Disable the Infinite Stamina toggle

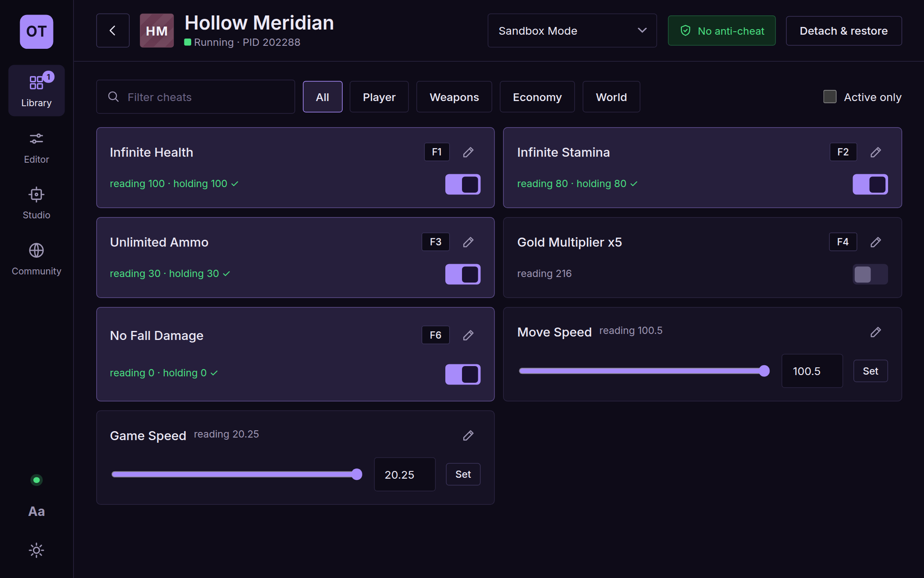click(x=870, y=185)
